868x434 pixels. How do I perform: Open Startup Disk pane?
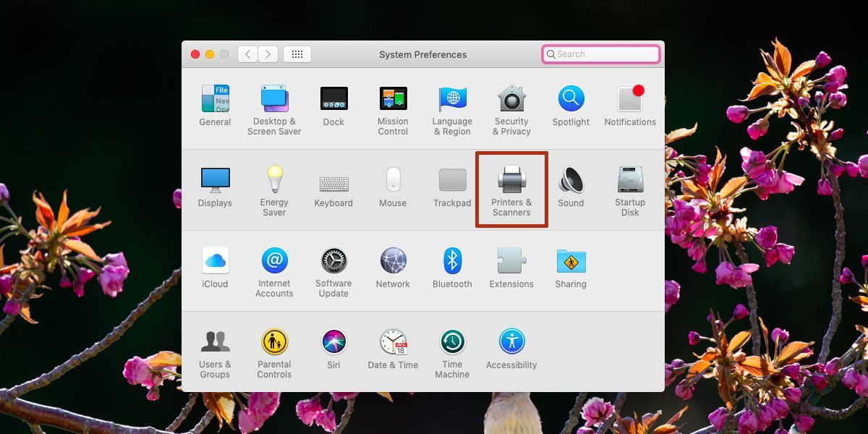click(x=630, y=191)
